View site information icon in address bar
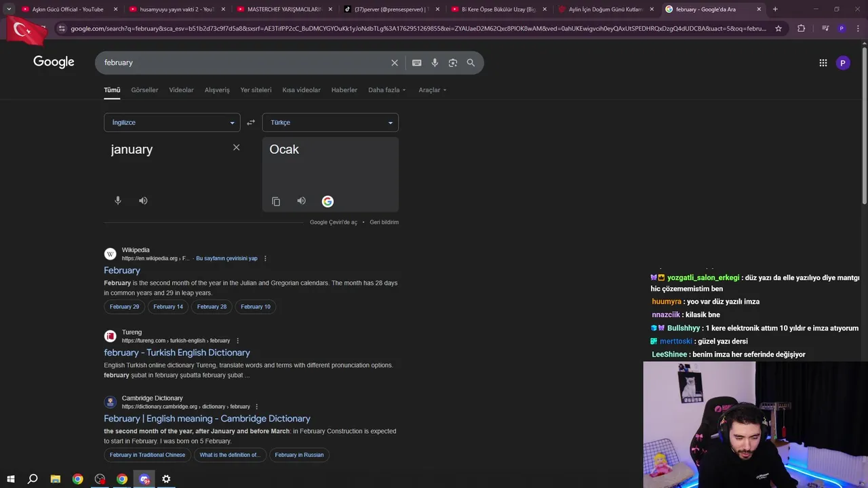 coord(62,28)
